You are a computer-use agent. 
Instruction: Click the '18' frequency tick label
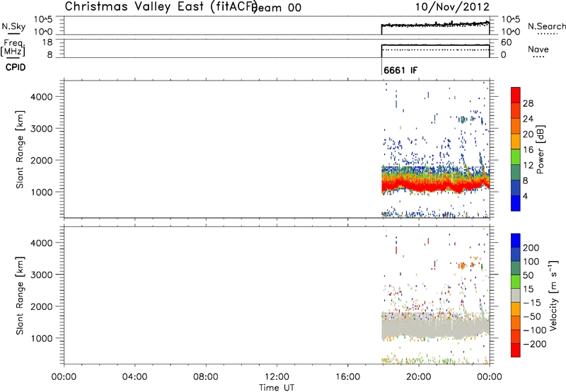(47, 42)
